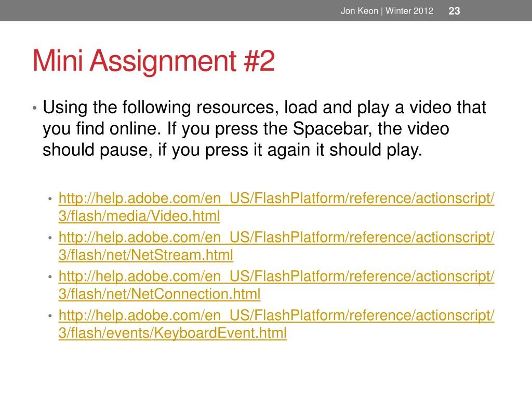Open the flash/net/NetConnection.html reference link
Screen dimensions: 532x399
(x=276, y=285)
